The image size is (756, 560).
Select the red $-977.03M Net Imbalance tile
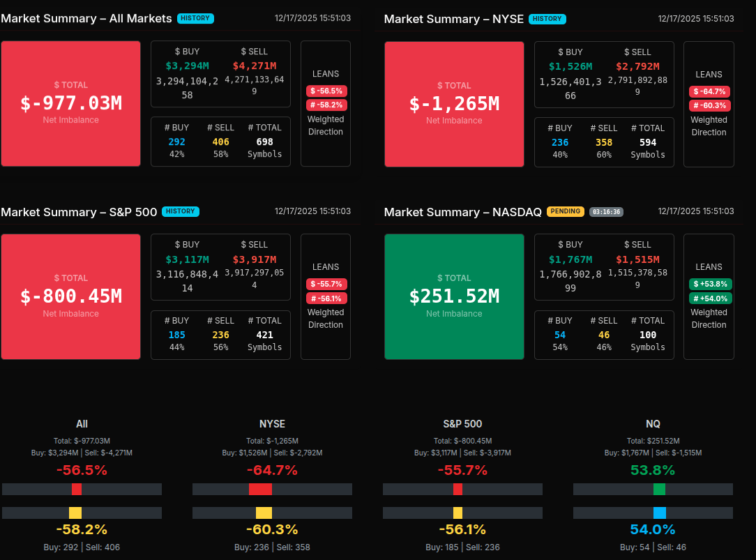(70, 104)
